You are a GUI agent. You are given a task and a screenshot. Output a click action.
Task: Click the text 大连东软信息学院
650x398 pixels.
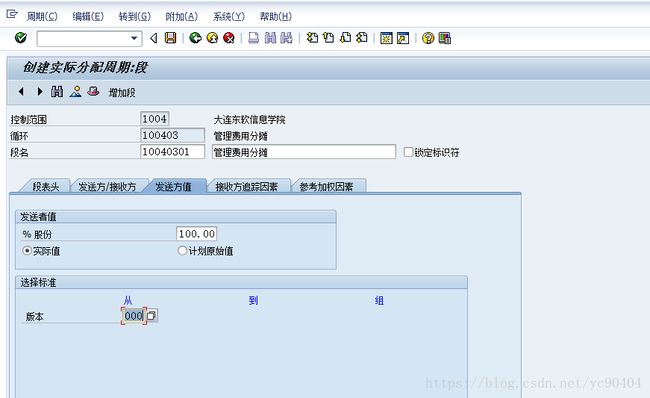click(249, 120)
